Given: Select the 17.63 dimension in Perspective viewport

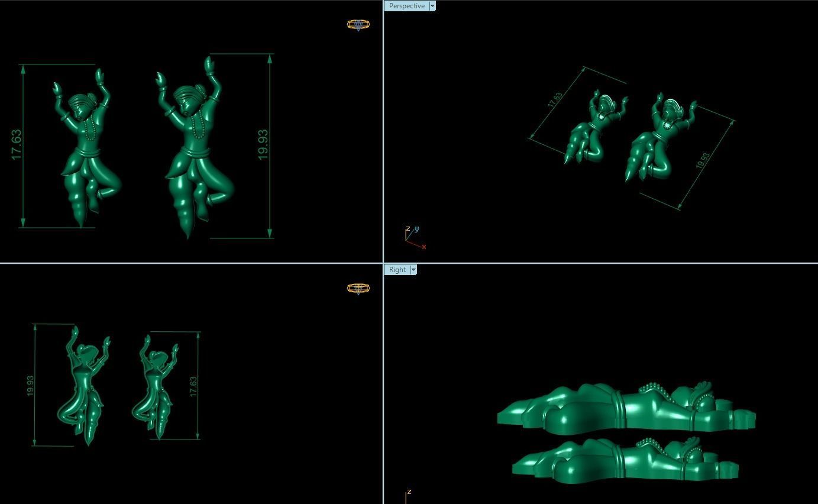Looking at the screenshot, I should [x=555, y=100].
